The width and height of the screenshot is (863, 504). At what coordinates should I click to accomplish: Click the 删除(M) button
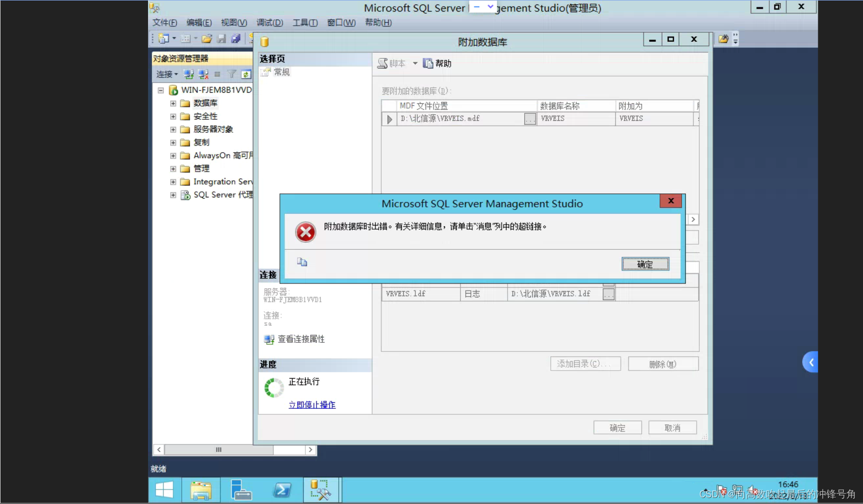(x=664, y=364)
